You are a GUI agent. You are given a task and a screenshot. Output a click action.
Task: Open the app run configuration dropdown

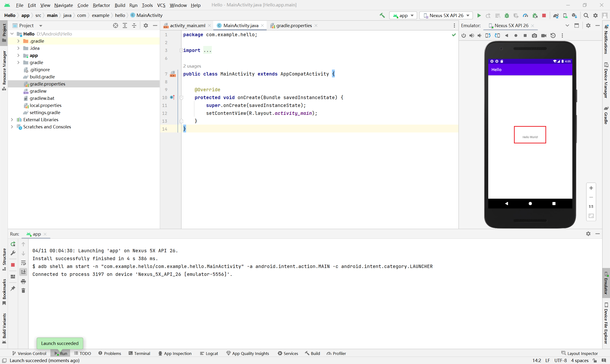[x=403, y=15]
